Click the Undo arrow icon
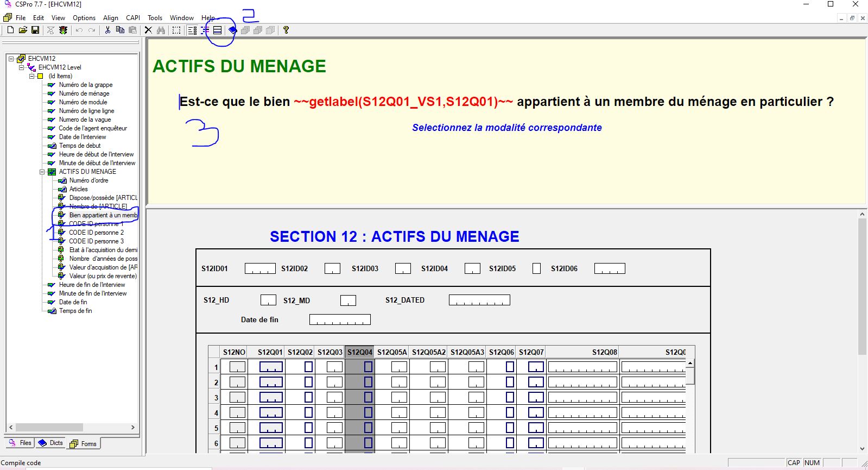 79,30
